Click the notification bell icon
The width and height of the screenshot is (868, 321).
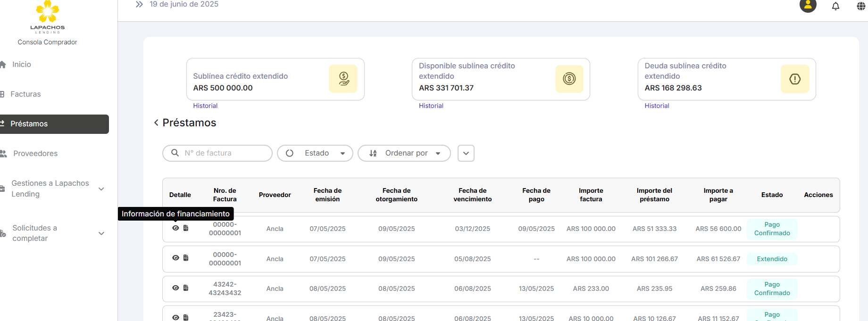(x=835, y=6)
